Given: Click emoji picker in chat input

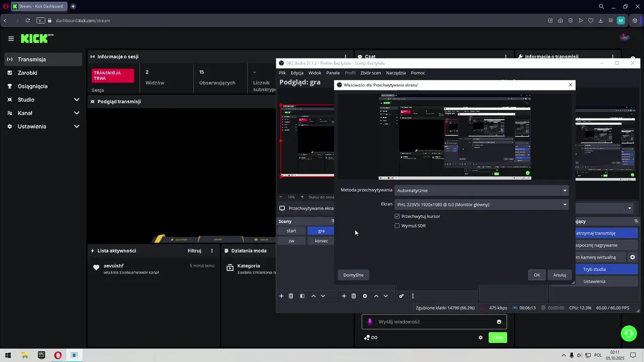Looking at the screenshot, I should pos(499,322).
